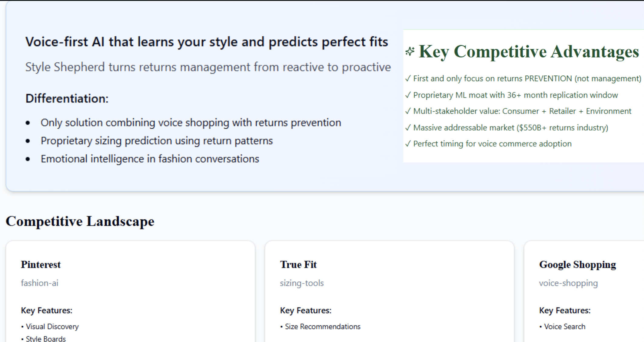Viewport: 644px width, 342px height.
Task: Click the checkmark beside Multi-stakeholder value
Action: [x=408, y=111]
